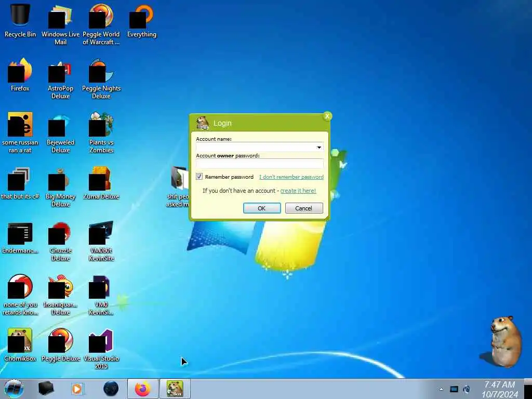Close the Login dialog with the X

click(327, 116)
